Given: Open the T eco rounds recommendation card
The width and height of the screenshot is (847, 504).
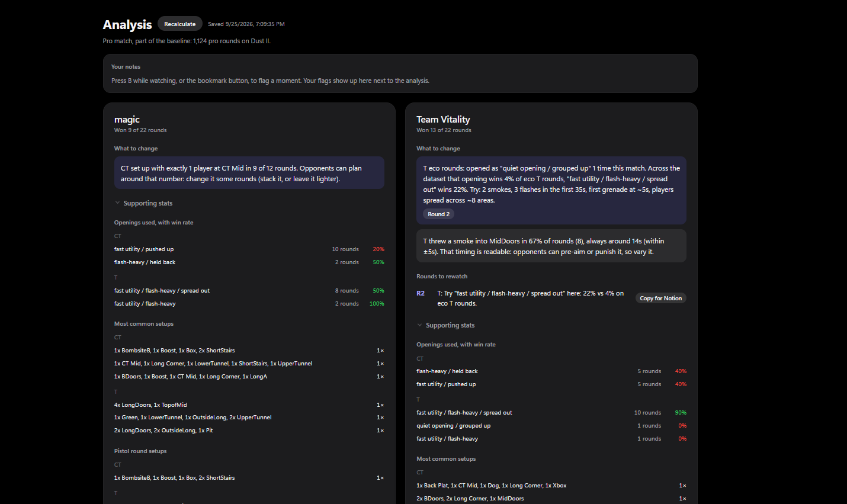Looking at the screenshot, I should (x=551, y=190).
